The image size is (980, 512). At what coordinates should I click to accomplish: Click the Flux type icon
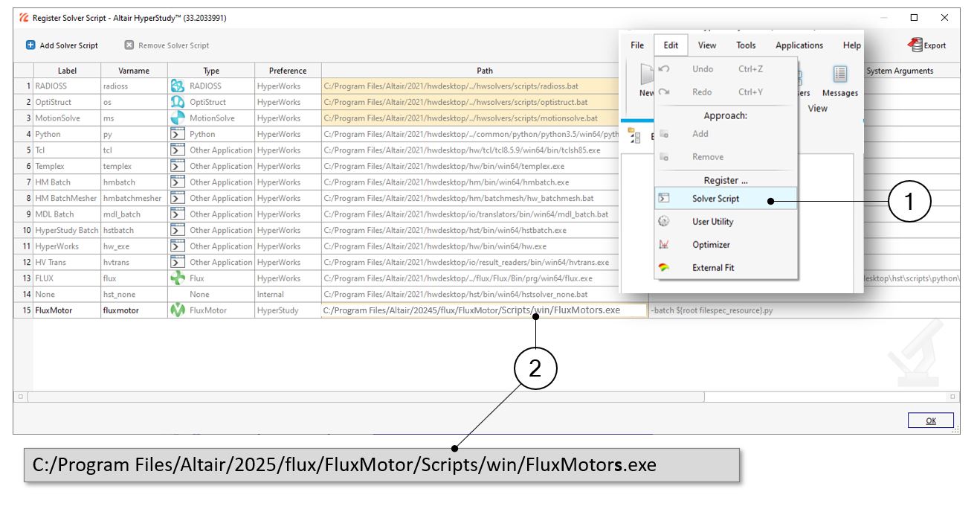click(178, 278)
